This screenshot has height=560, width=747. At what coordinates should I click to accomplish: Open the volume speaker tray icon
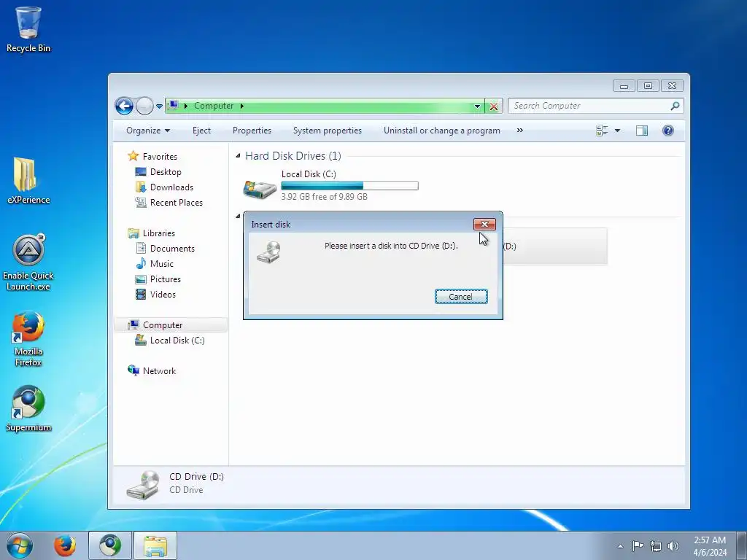(673, 545)
